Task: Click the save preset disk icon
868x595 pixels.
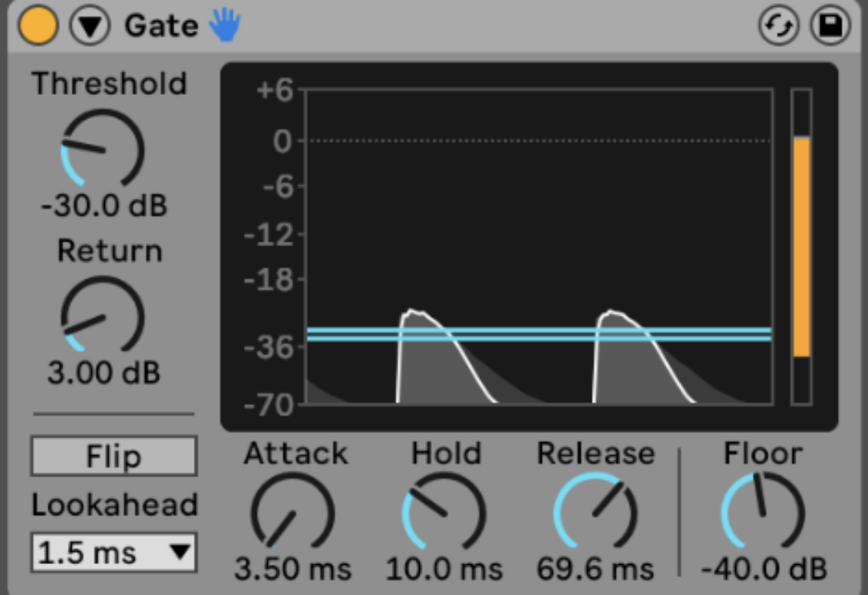Action: (829, 27)
